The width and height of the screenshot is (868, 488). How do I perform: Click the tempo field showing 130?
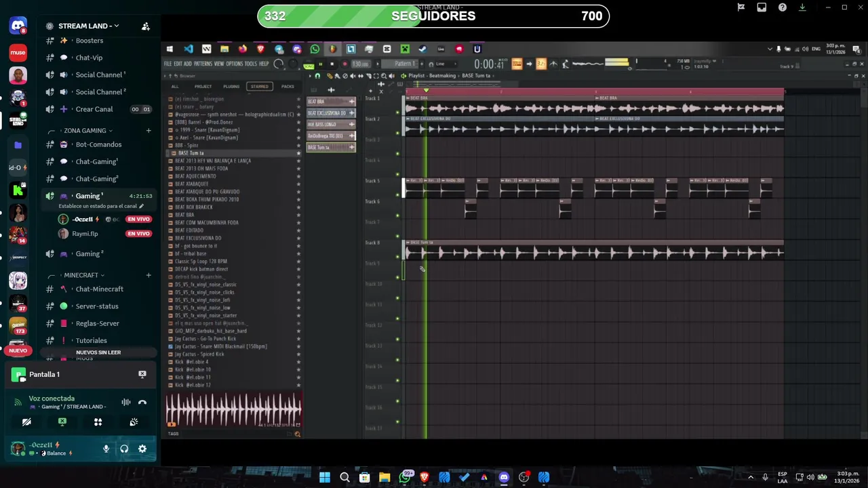click(361, 64)
